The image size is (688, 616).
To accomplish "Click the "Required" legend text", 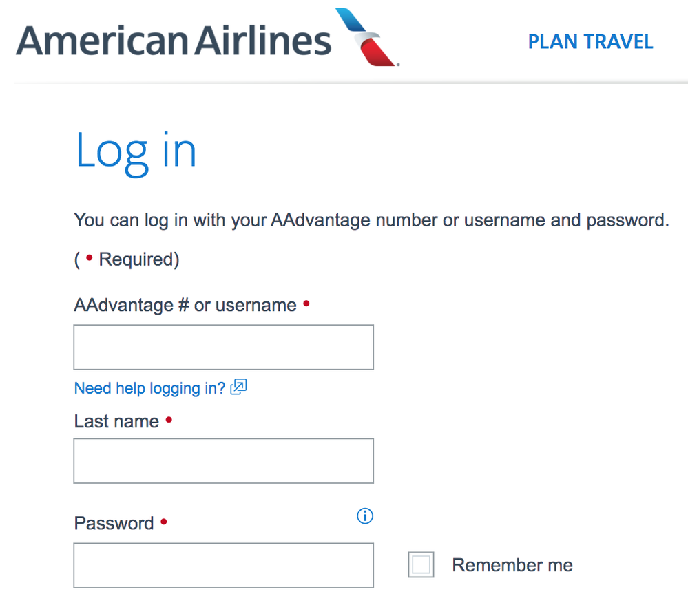I will click(138, 259).
